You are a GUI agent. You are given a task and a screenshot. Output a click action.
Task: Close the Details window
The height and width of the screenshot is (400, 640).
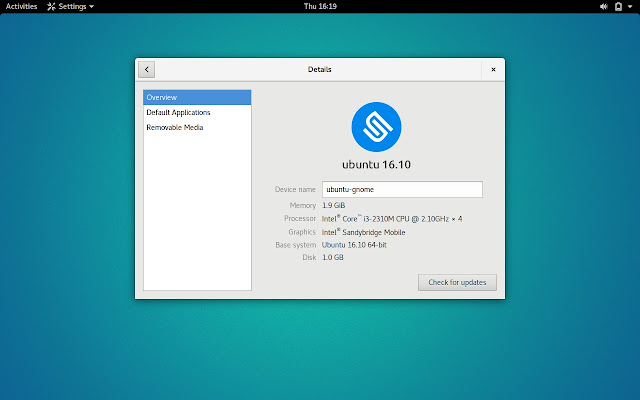click(x=493, y=69)
